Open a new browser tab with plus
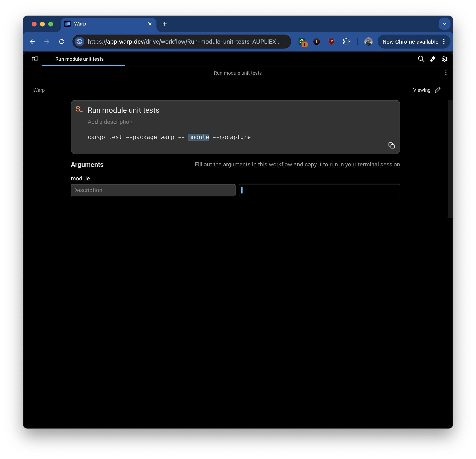 (x=164, y=24)
